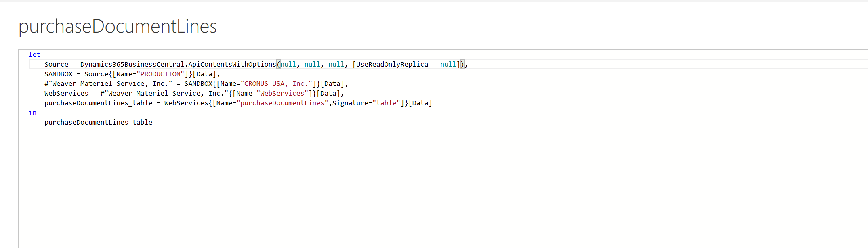
Task: Click purchaseDocumentLines_table below the in keyword
Action: [98, 122]
